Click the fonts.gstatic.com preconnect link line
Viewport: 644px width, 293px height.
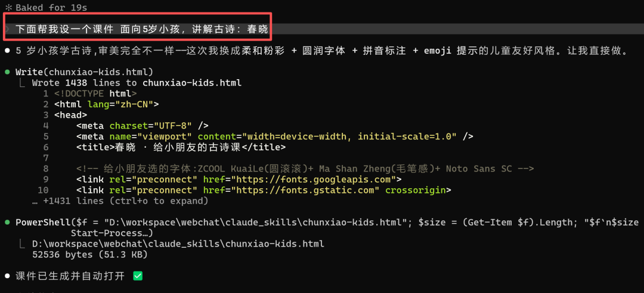[x=264, y=190]
